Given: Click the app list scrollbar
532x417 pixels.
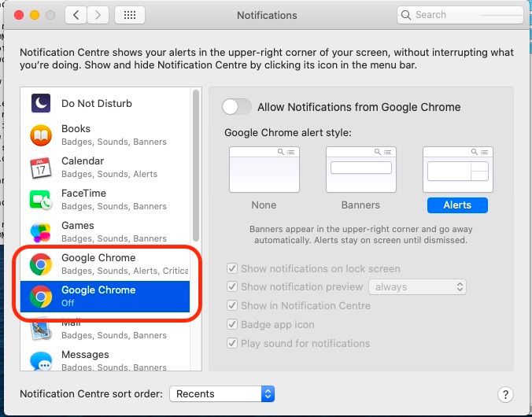Looking at the screenshot, I should pos(196,165).
